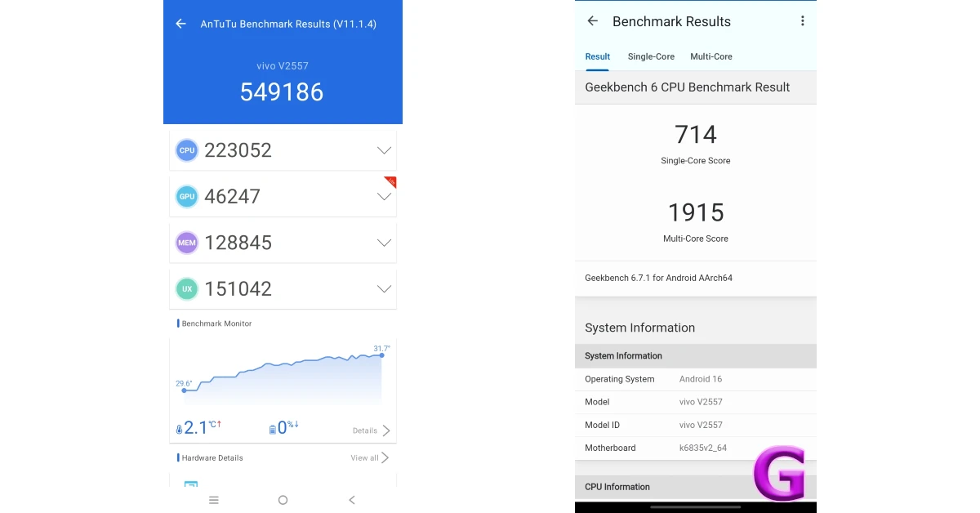Open Geekbench three-dot overflow menu
Viewport: 980px width, 513px height.
[x=803, y=21]
